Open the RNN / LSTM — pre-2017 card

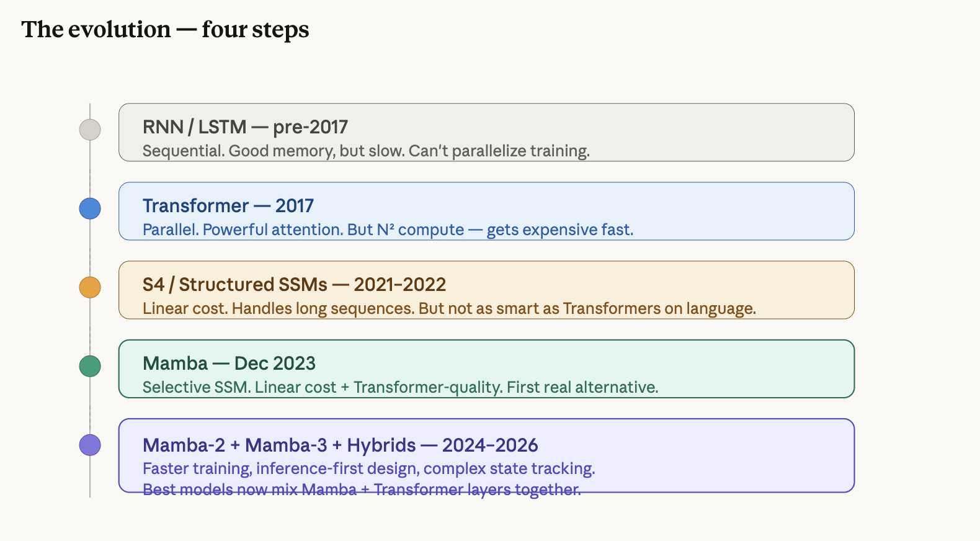(x=486, y=132)
